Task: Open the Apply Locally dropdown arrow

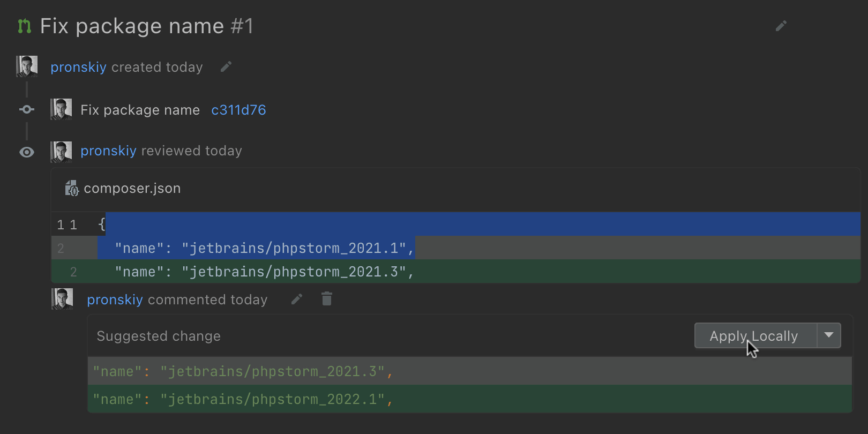Action: pyautogui.click(x=829, y=335)
